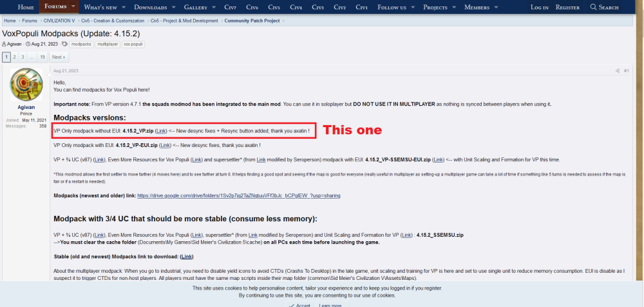Image resolution: width=644 pixels, height=307 pixels.
Task: Open the What's new nav item
Action: coord(99,7)
